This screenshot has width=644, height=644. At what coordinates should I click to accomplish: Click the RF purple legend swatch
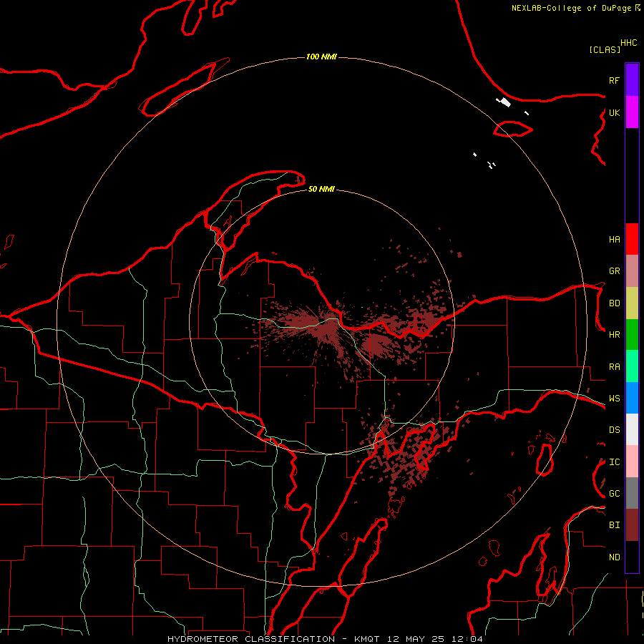click(x=632, y=80)
